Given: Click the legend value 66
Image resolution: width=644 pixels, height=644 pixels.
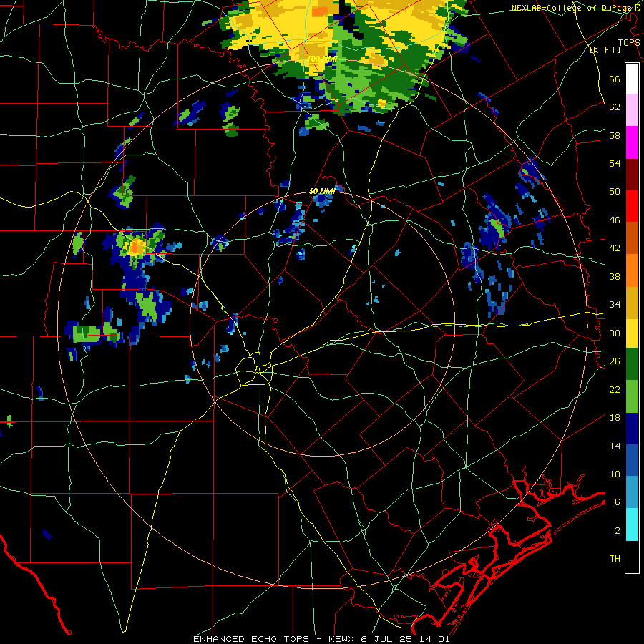Looking at the screenshot, I should pyautogui.click(x=615, y=79).
